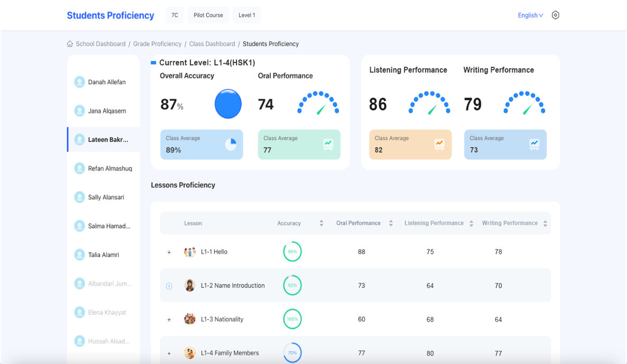
Task: Click the Listening Performance gauge
Action: pyautogui.click(x=429, y=103)
